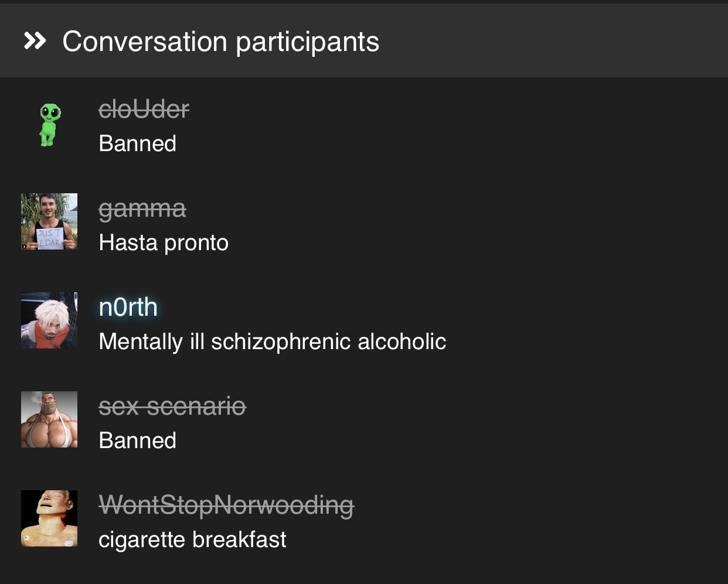The height and width of the screenshot is (584, 728).
Task: Click Mentally ill schizophrenic alcoholic title
Action: [273, 341]
